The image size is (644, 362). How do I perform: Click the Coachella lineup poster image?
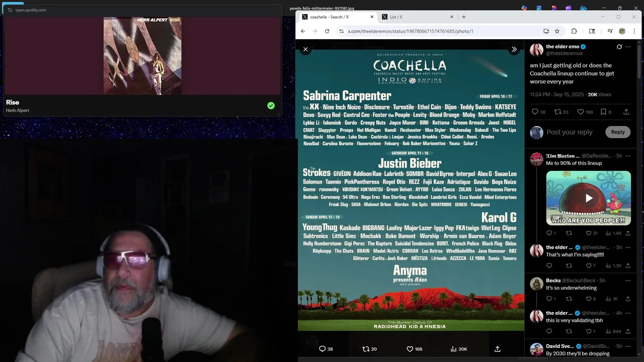411,190
